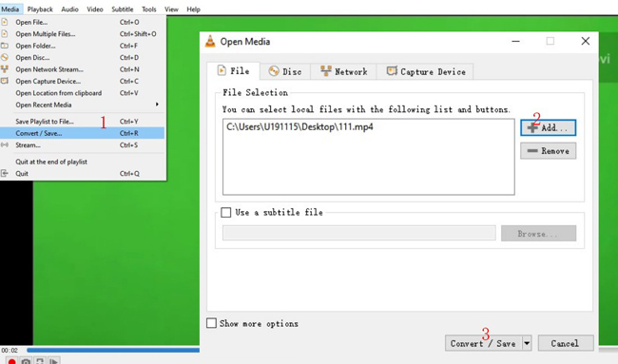Image resolution: width=618 pixels, height=364 pixels.
Task: Select 111.mp4 path in file list
Action: [x=299, y=126]
